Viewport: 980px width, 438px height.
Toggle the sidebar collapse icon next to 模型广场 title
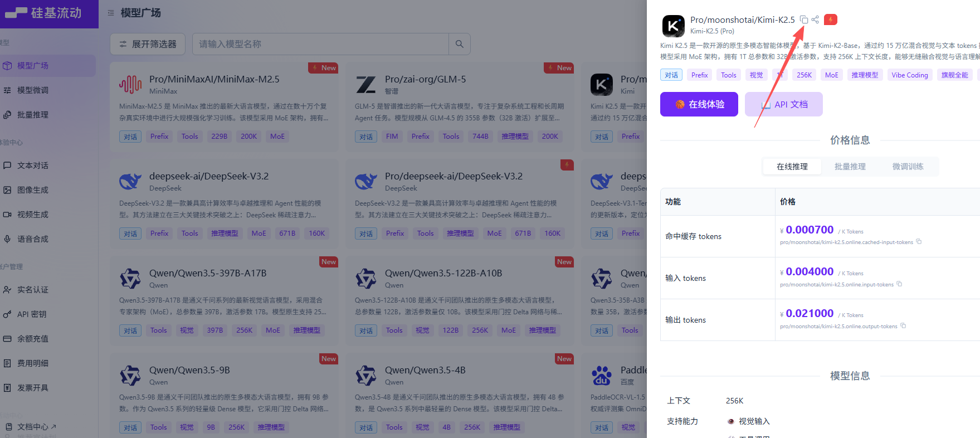click(111, 13)
